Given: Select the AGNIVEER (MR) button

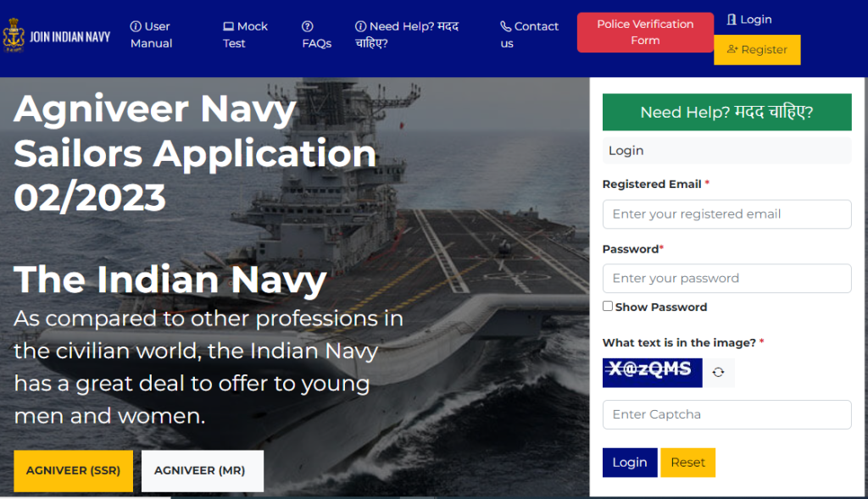Looking at the screenshot, I should tap(202, 471).
